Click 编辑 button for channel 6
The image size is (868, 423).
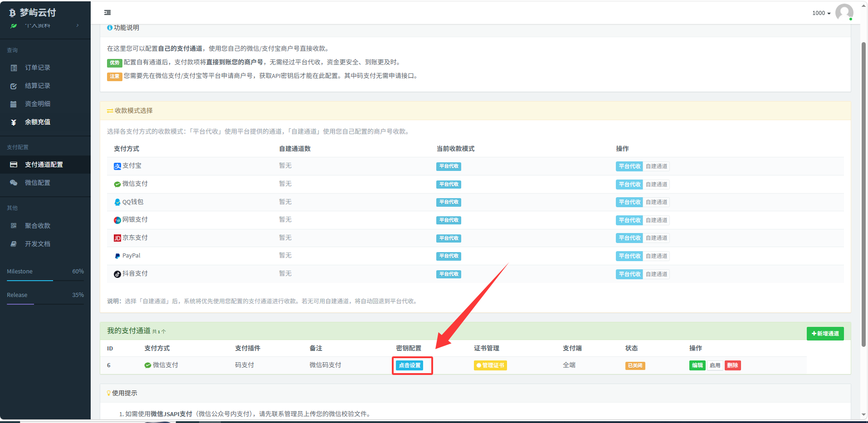(697, 365)
